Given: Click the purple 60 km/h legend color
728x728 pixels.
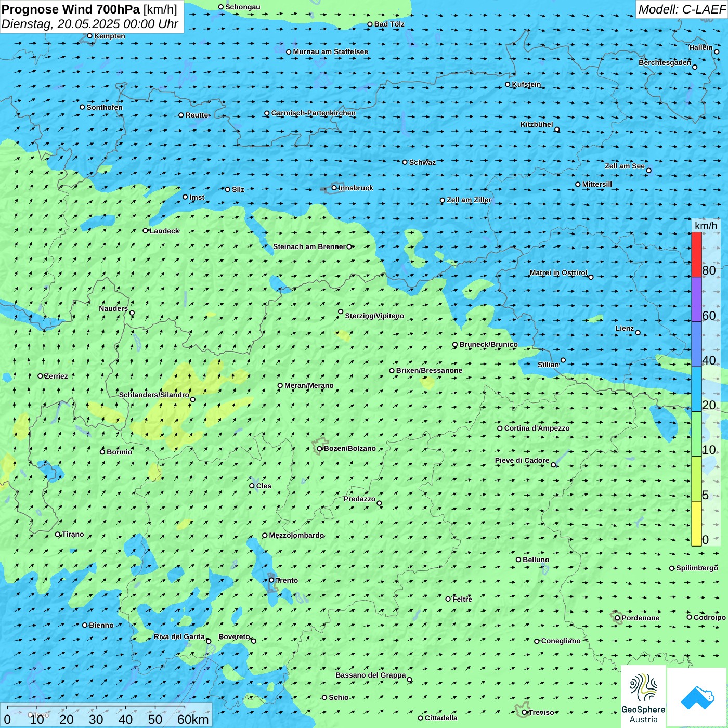Looking at the screenshot, I should pyautogui.click(x=696, y=300).
